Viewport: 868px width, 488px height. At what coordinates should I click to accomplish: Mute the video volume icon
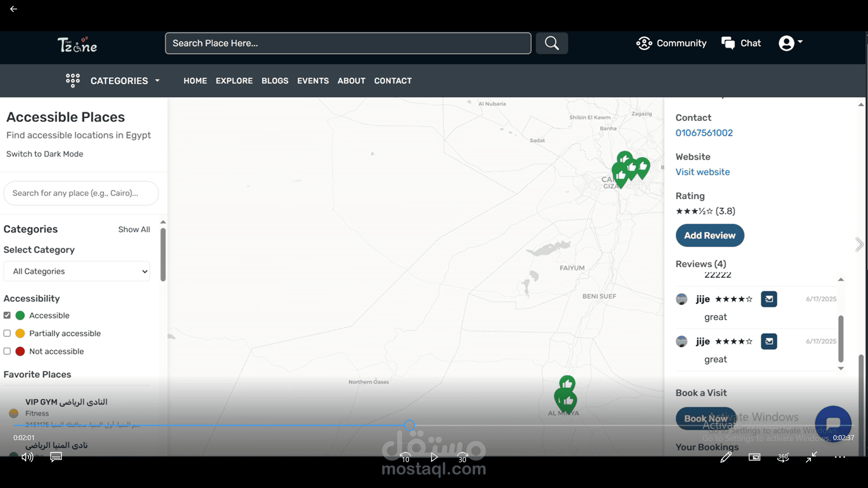tap(28, 457)
